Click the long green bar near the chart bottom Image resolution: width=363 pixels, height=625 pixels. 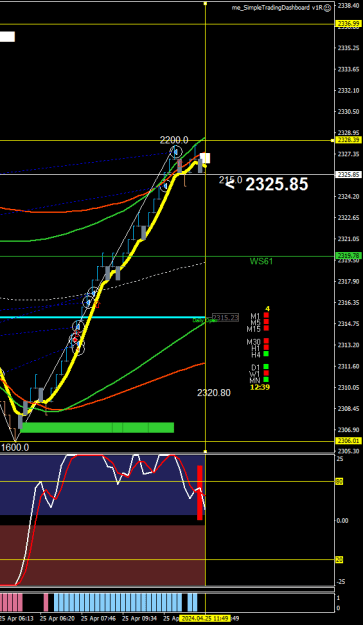pos(97,427)
